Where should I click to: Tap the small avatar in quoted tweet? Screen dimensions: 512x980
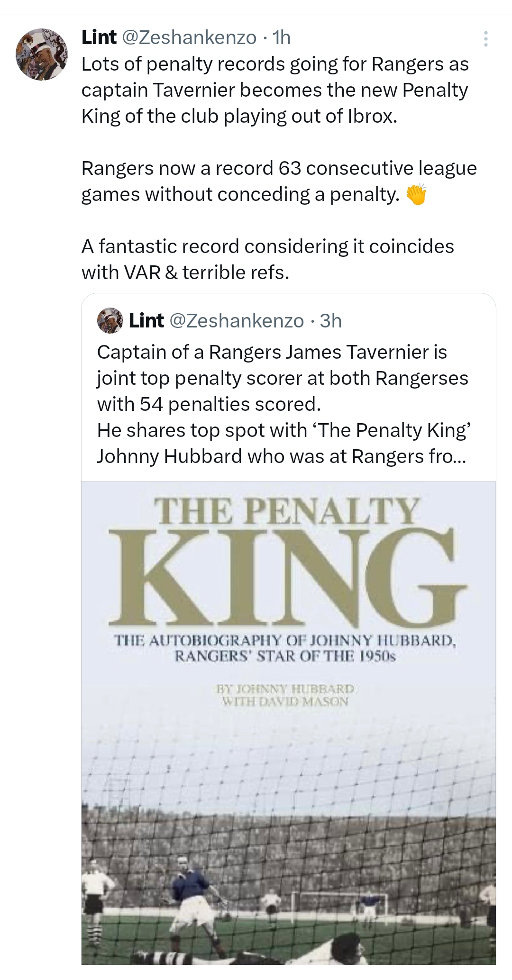110,321
